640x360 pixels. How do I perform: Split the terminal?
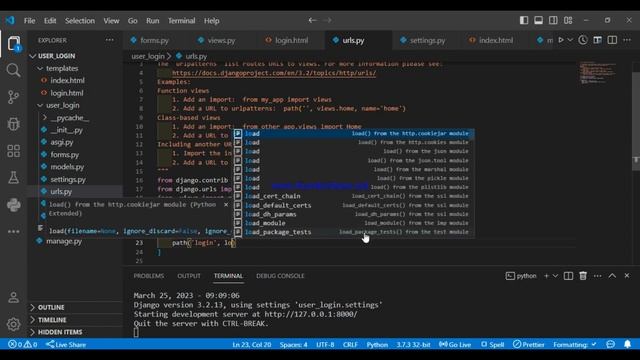[568, 276]
